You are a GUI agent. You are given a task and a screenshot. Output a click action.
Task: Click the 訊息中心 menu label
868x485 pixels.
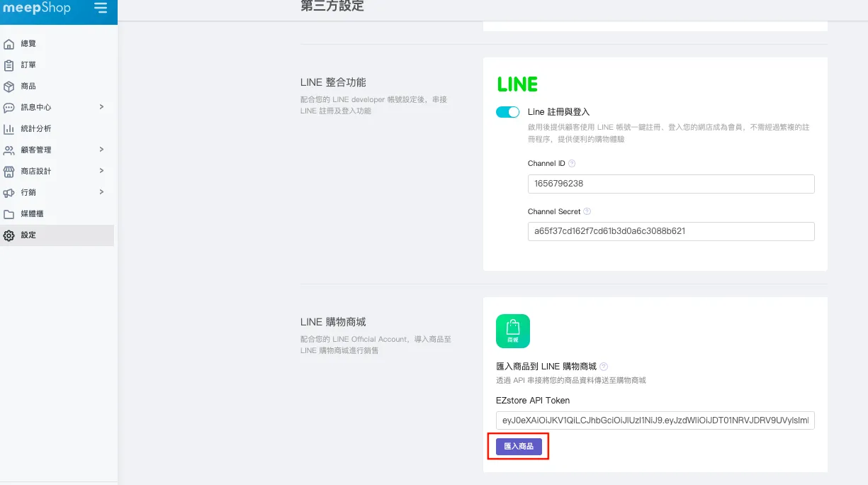tap(35, 108)
